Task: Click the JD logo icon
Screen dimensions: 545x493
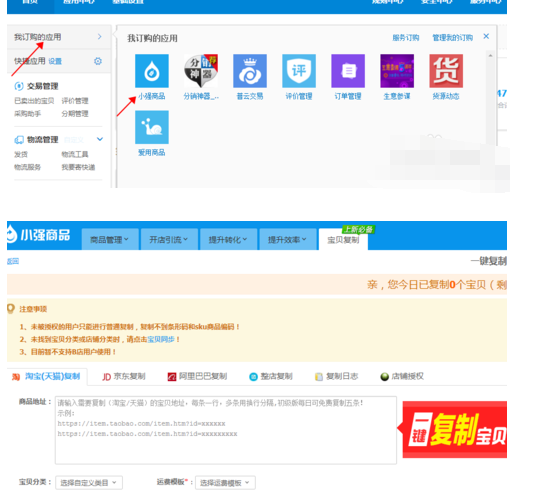Action: click(x=106, y=377)
